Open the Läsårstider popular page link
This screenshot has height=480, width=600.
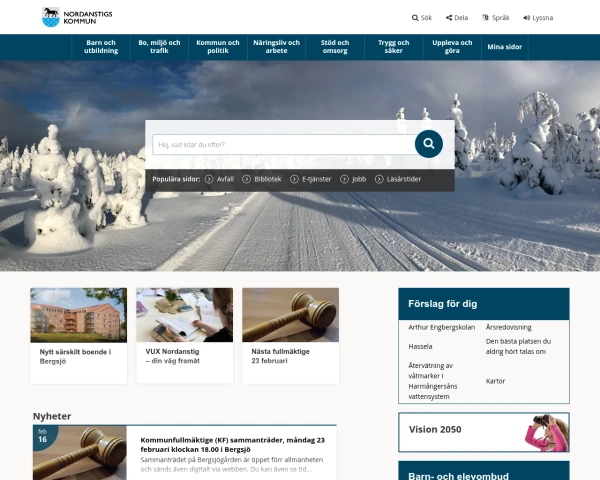pyautogui.click(x=404, y=179)
